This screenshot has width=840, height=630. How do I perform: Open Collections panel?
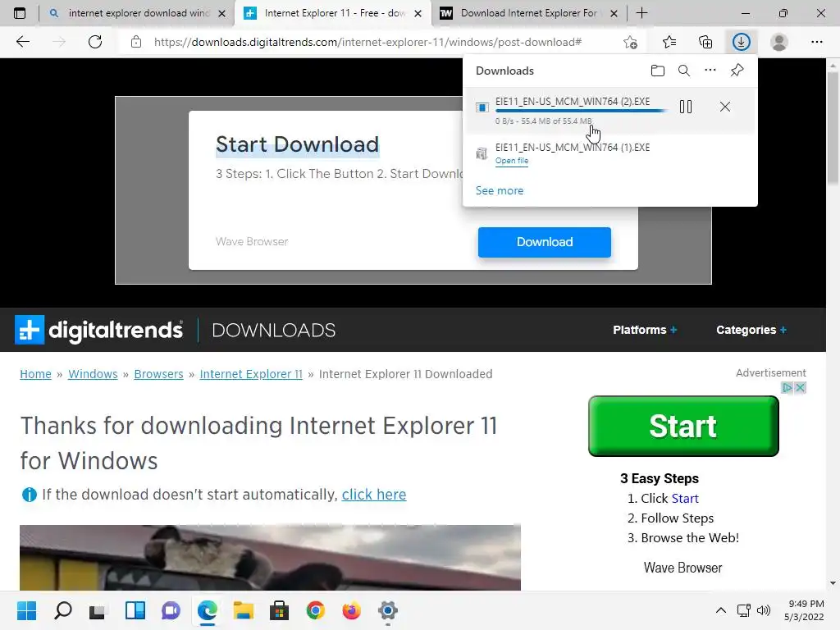[x=705, y=42]
